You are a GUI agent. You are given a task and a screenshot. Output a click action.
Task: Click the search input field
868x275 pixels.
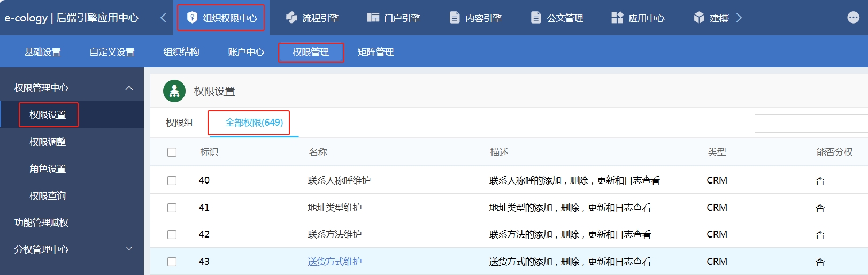click(810, 124)
